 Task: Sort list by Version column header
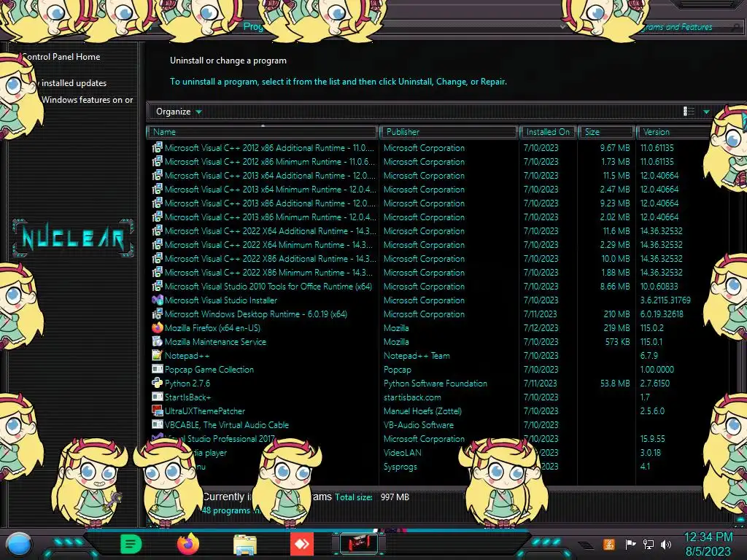(673, 132)
